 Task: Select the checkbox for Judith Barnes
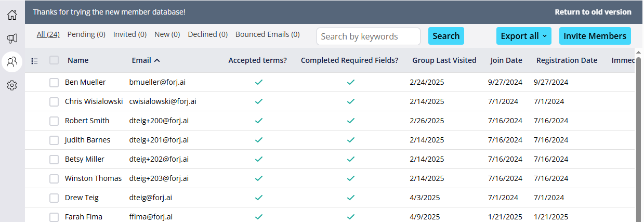tap(54, 140)
